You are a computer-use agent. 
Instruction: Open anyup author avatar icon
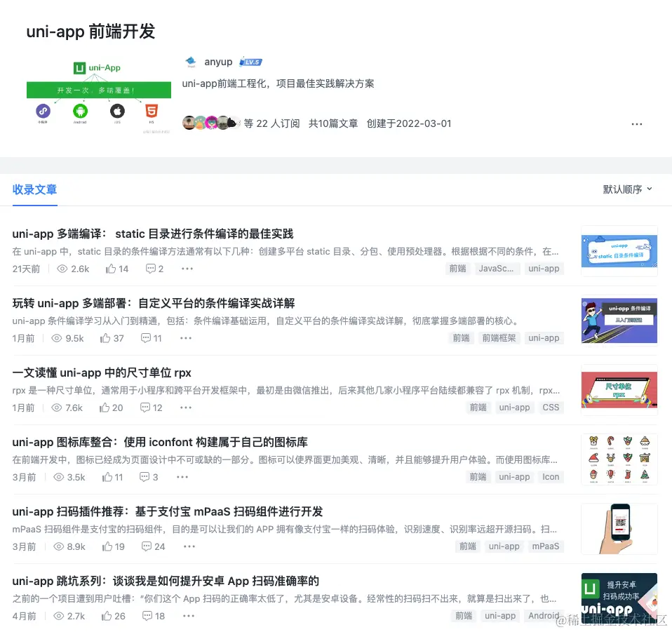[x=191, y=62]
